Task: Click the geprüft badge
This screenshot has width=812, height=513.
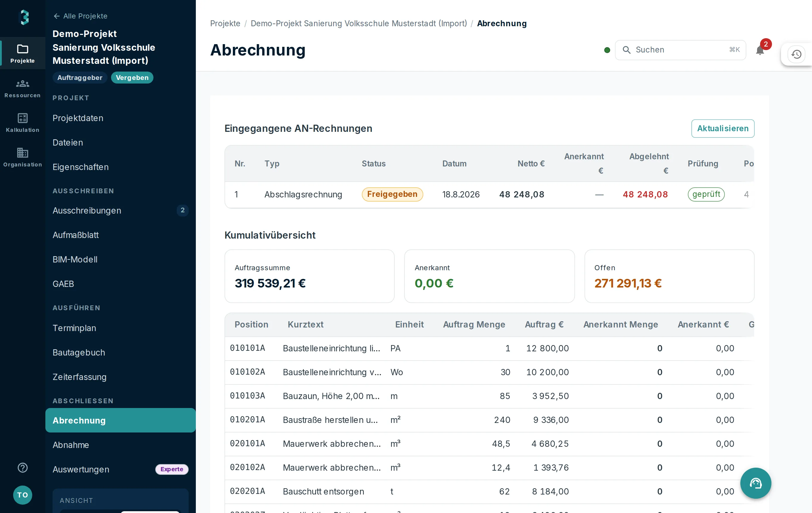Action: click(x=706, y=194)
